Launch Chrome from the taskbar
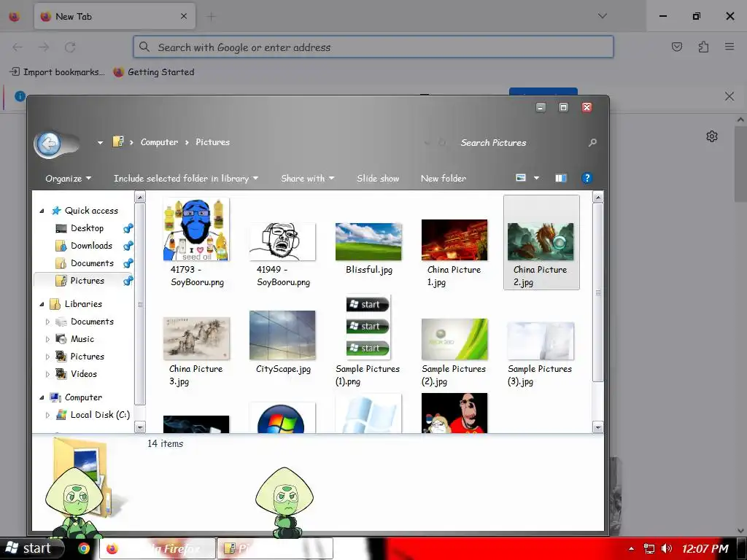 [84, 548]
